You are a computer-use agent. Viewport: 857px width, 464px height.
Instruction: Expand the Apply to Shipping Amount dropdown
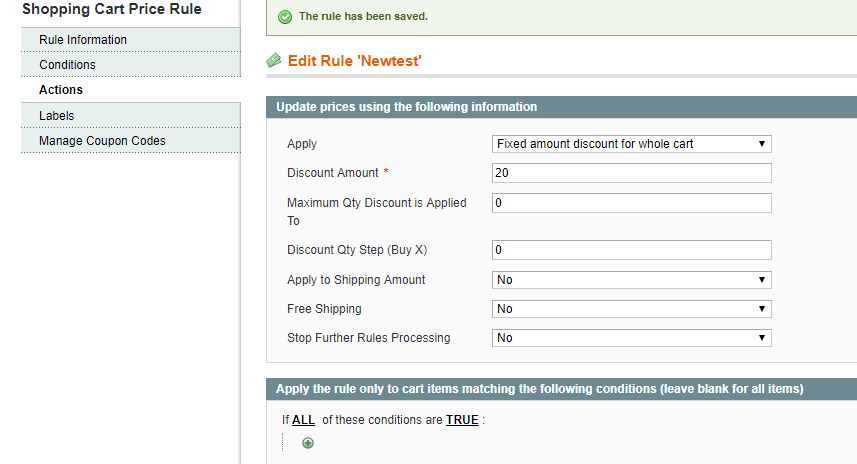[x=631, y=280]
